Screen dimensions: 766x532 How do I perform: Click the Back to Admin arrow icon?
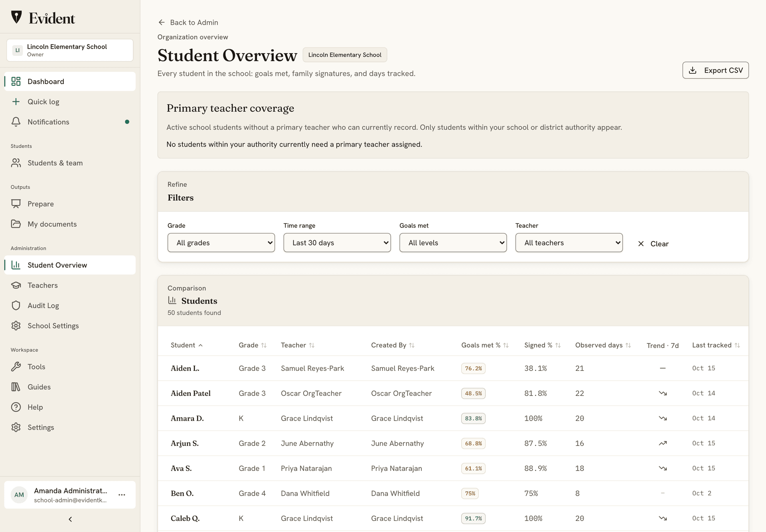[162, 22]
